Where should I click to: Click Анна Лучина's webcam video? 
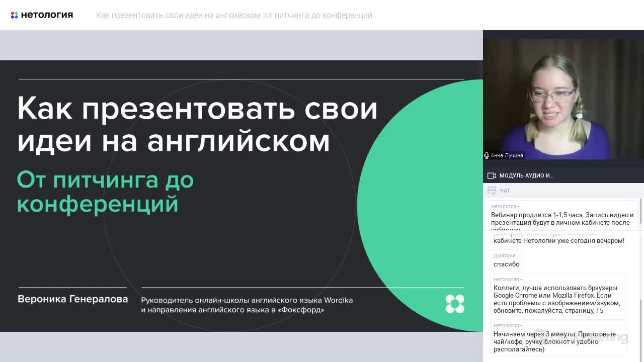pos(563,100)
